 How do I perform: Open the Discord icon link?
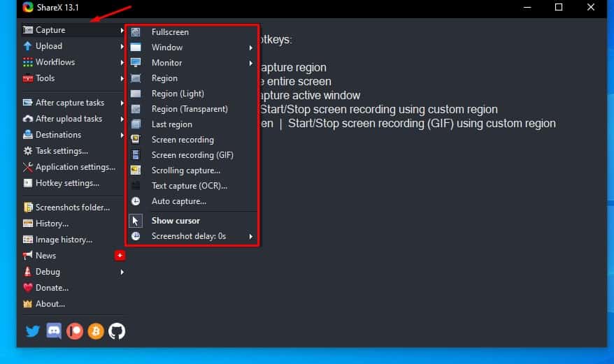click(x=54, y=331)
